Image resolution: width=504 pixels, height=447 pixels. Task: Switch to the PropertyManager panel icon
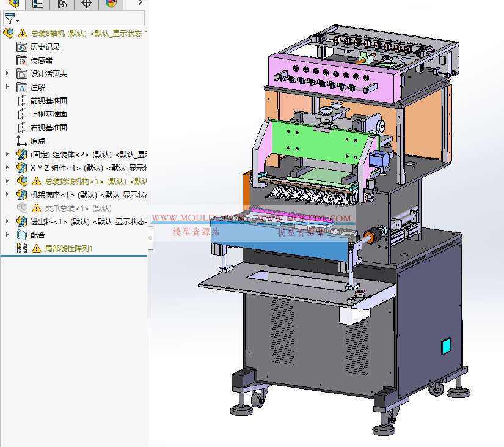37,4
